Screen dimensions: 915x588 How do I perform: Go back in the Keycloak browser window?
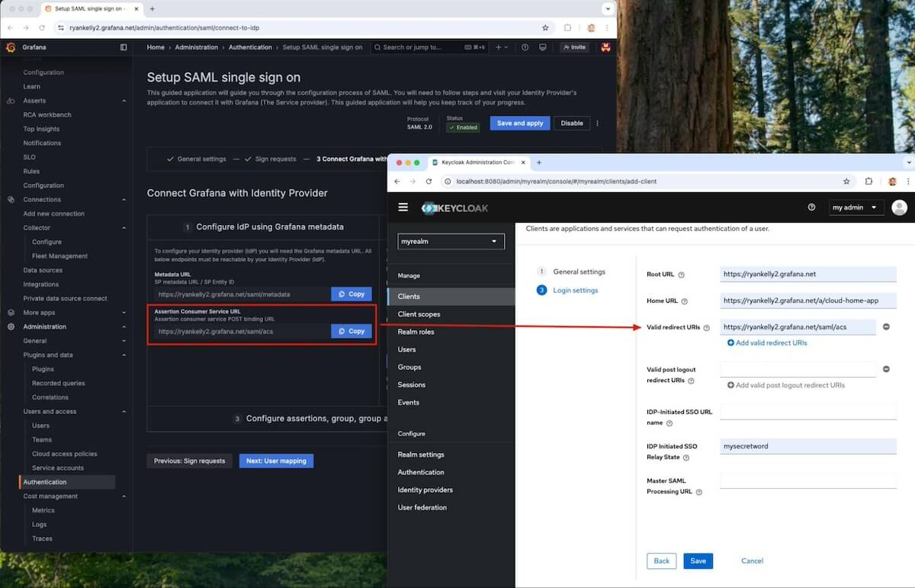pyautogui.click(x=396, y=182)
